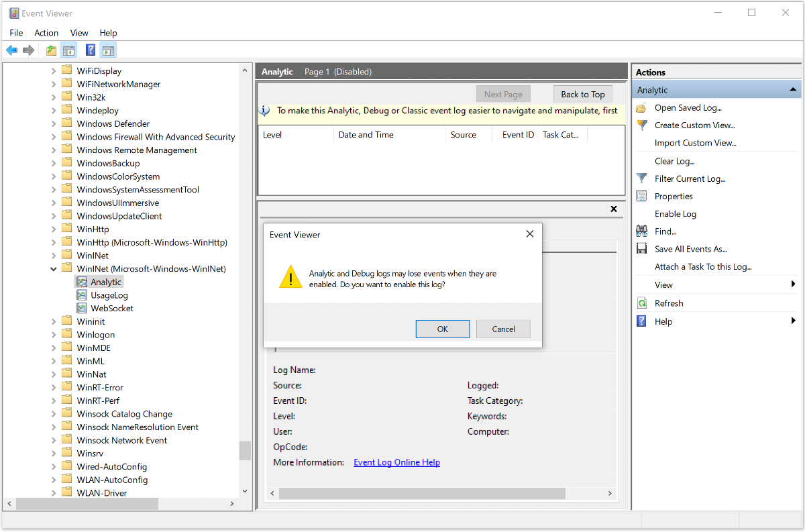The height and width of the screenshot is (532, 805).
Task: Click the Back arrow in the toolbar
Action: tap(12, 50)
